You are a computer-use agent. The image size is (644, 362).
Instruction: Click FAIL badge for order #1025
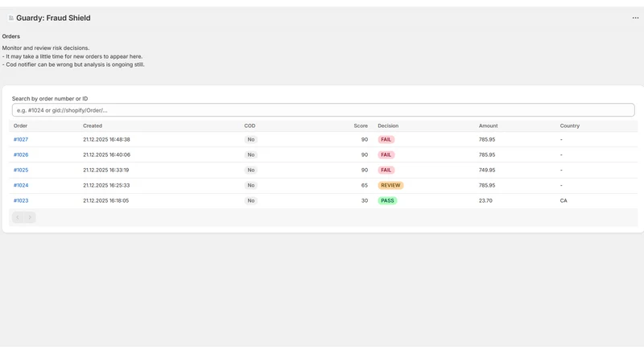pyautogui.click(x=386, y=170)
